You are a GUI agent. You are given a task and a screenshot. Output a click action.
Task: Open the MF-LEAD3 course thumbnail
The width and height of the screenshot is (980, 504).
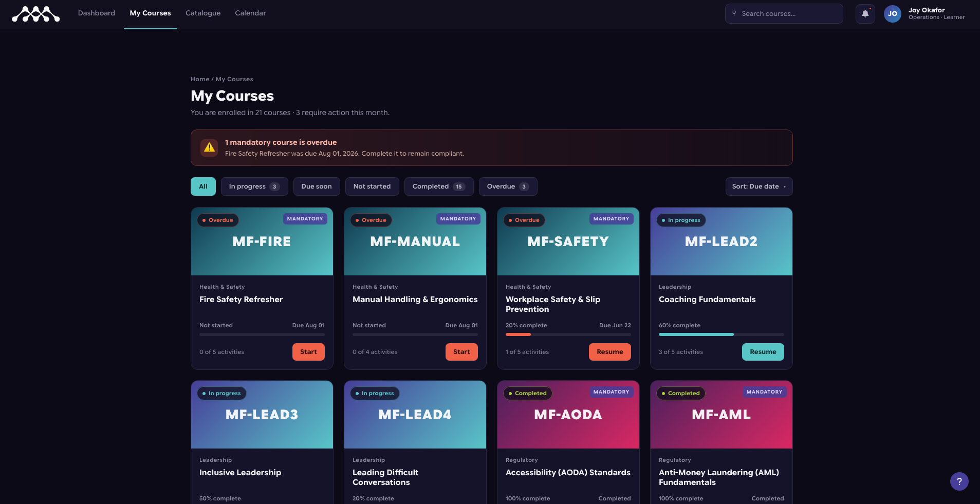click(262, 415)
